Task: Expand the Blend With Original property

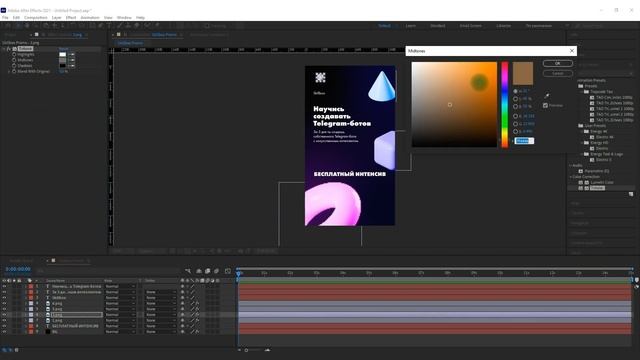Action: pos(9,71)
